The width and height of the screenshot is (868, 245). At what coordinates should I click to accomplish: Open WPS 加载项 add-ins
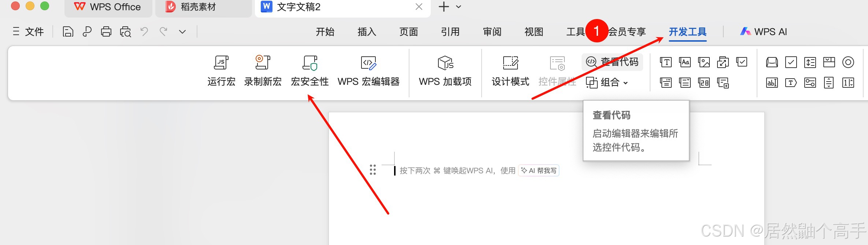coord(445,72)
